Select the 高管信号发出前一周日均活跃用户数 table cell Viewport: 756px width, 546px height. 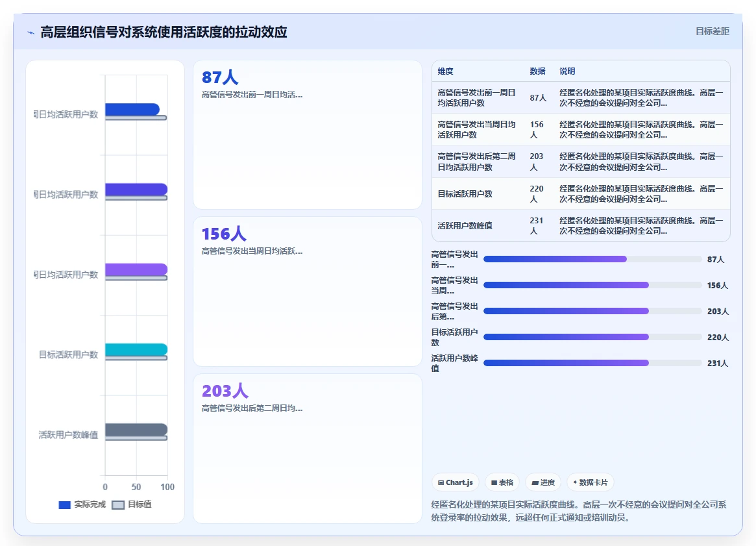click(476, 98)
